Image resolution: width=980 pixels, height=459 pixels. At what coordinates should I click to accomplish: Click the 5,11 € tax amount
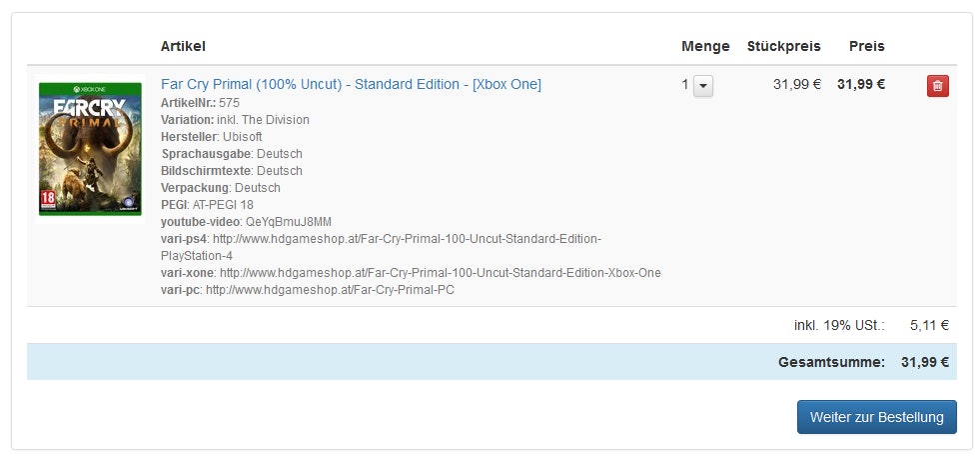tap(929, 325)
